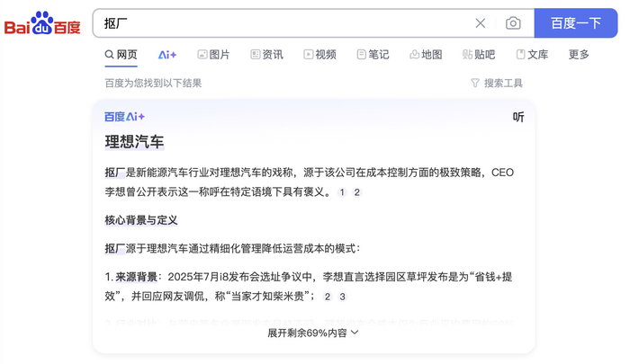Open the 笔记 tab
Image resolution: width=630 pixels, height=364 pixels.
pos(373,55)
